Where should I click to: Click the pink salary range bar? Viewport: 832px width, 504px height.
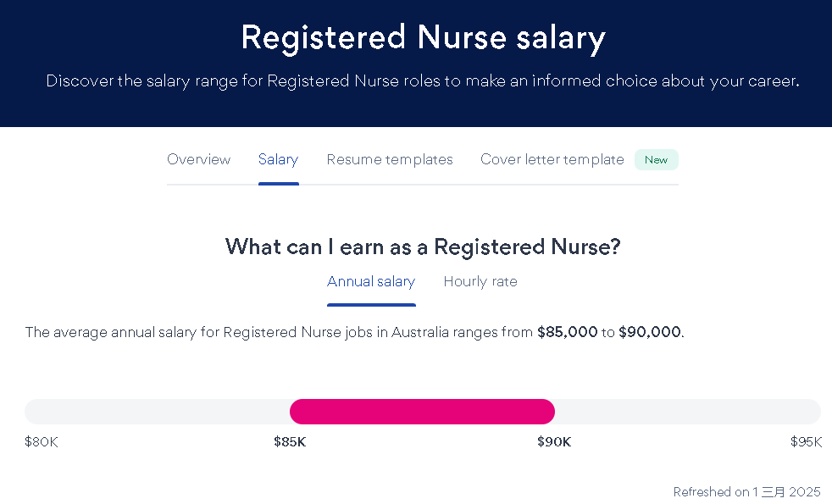point(422,412)
